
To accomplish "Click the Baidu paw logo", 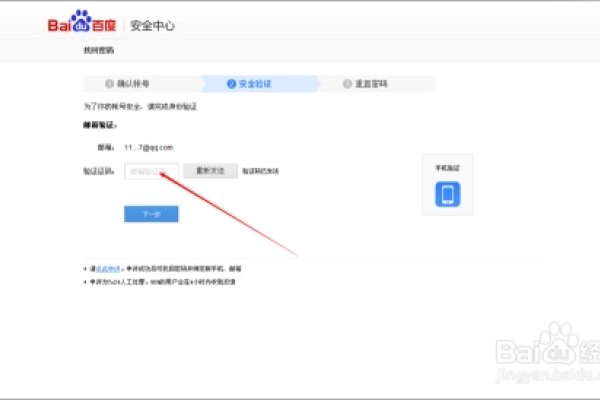I will coord(82,22).
